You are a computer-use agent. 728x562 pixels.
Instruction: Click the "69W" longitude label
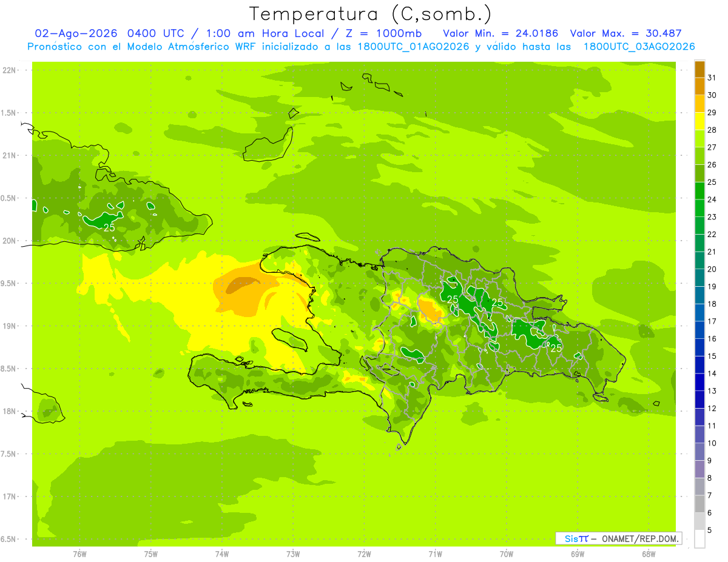(578, 554)
